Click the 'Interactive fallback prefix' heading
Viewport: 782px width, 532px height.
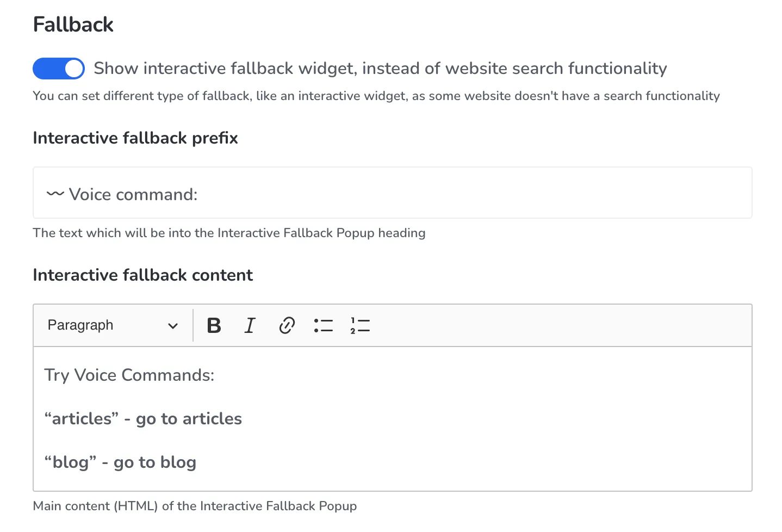[x=135, y=138]
